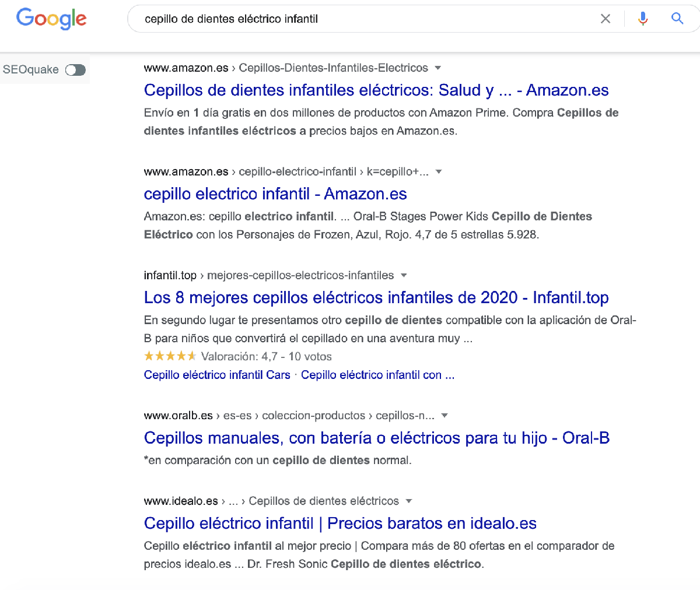Click the star rating on the Infantil.top result
This screenshot has width=700, height=590.
coord(170,355)
